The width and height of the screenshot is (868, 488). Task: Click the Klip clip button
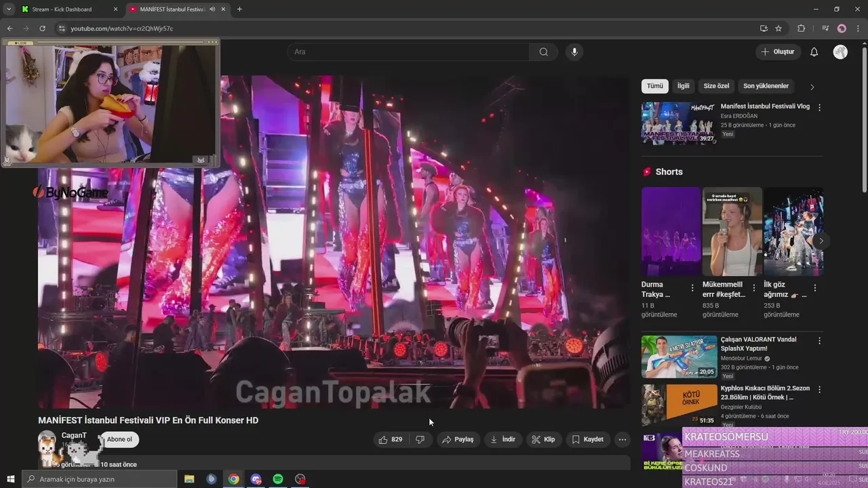pos(543,439)
